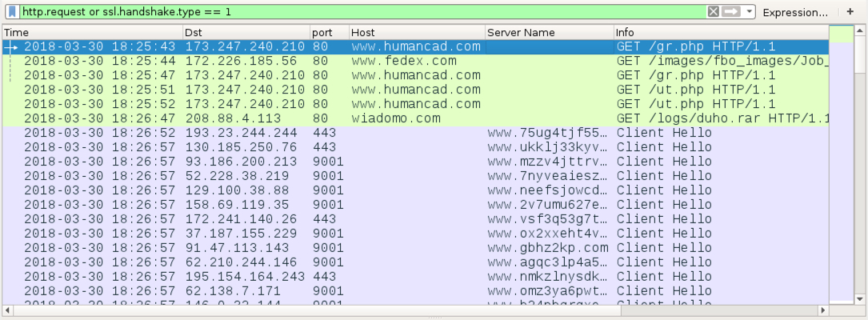The width and height of the screenshot is (868, 320).
Task: Clear the display filter with X icon
Action: coord(714,12)
